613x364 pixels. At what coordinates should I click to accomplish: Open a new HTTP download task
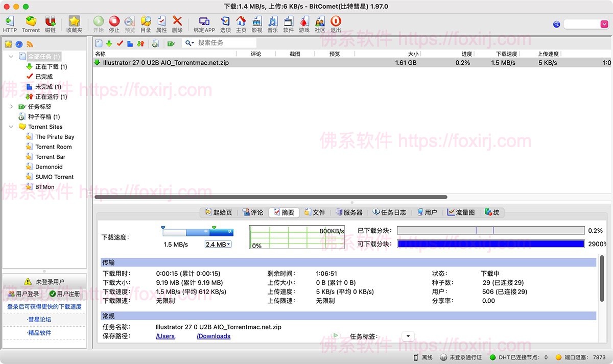coord(10,23)
